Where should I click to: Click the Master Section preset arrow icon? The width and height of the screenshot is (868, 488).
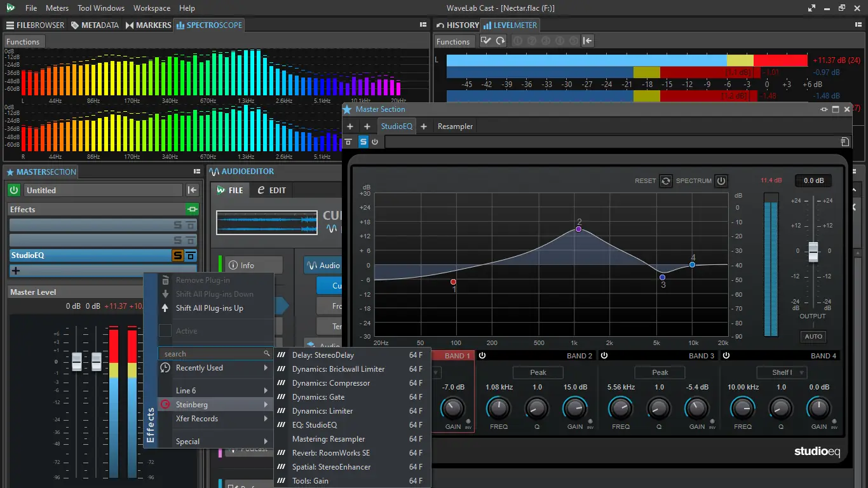pos(192,190)
